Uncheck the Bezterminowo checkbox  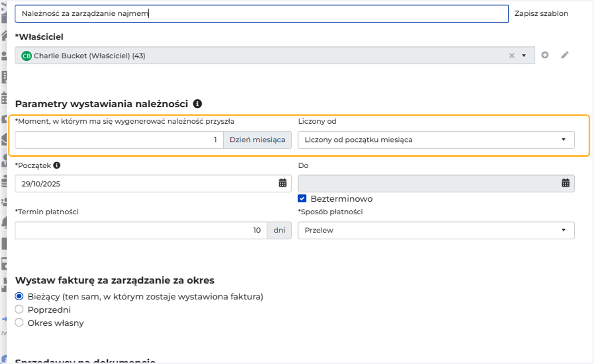click(302, 199)
